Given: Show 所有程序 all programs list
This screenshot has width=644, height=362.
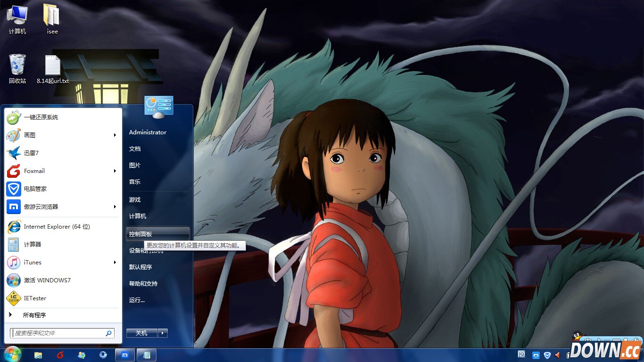Looking at the screenshot, I should (x=34, y=315).
